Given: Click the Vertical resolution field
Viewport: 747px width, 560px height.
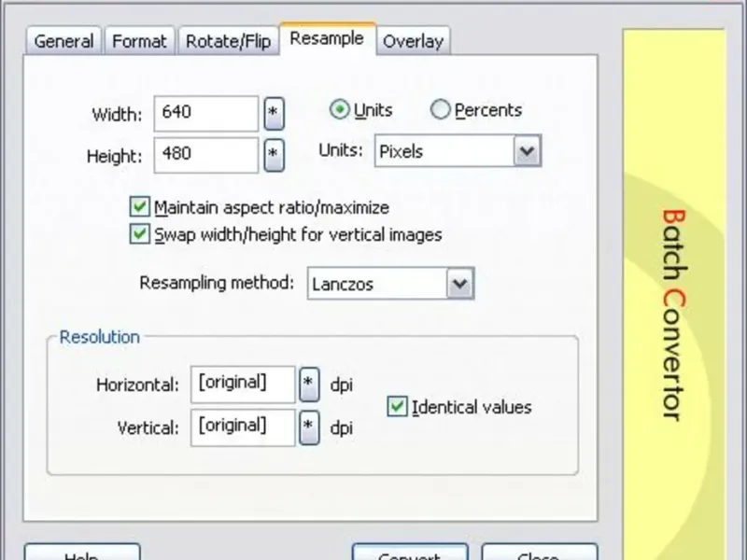Looking at the screenshot, I should pos(243,427).
